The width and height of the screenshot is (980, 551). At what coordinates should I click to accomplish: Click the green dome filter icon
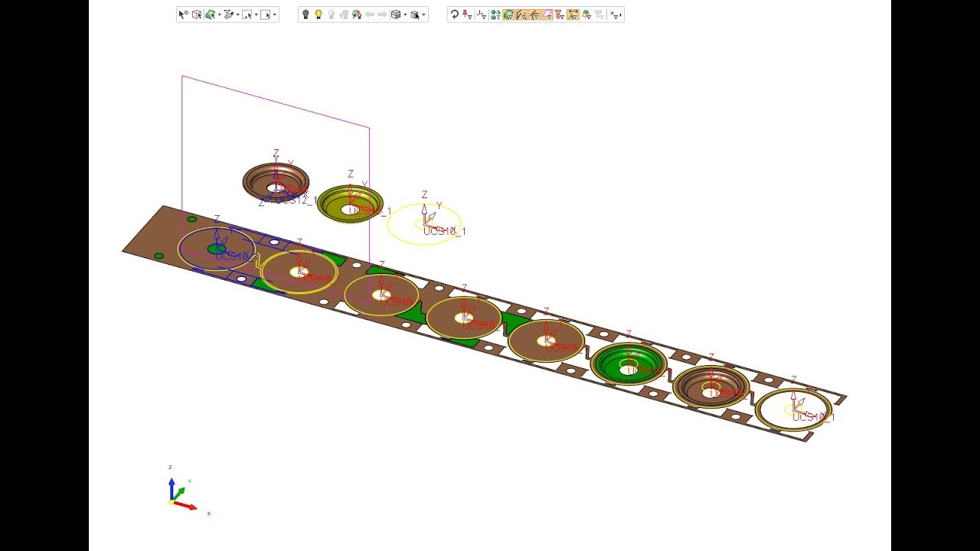(586, 15)
